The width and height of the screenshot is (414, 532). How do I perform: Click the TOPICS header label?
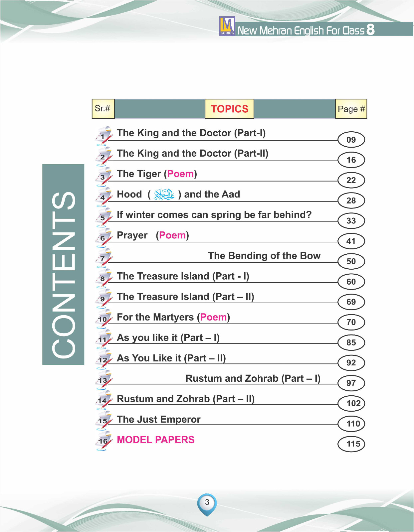pos(229,109)
